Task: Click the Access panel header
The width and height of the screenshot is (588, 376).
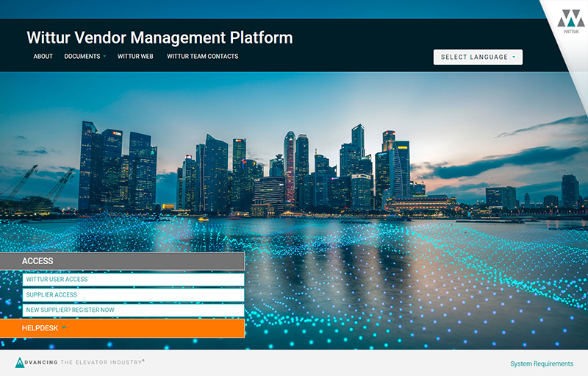Action: tap(122, 261)
